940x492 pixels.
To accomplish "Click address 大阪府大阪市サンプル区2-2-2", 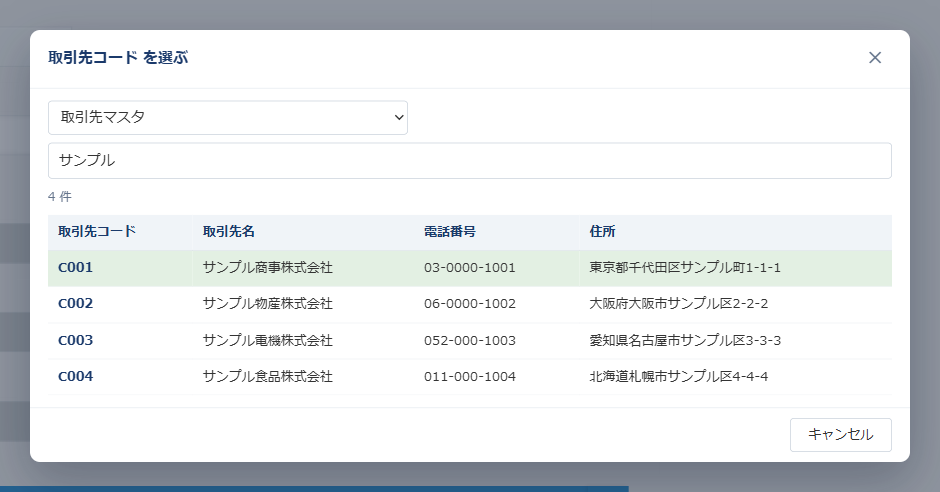I will [x=679, y=303].
